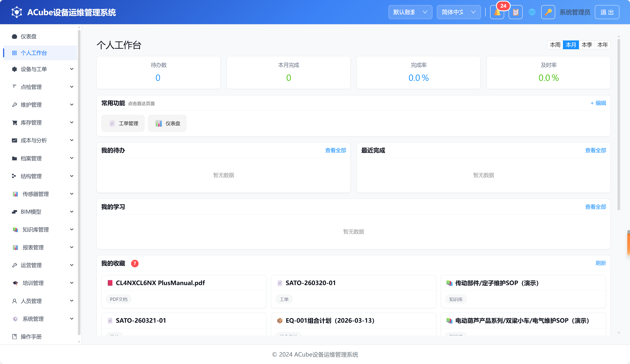The height and width of the screenshot is (364, 630).
Task: Click 查看全部 in 我的学习
Action: 595,207
